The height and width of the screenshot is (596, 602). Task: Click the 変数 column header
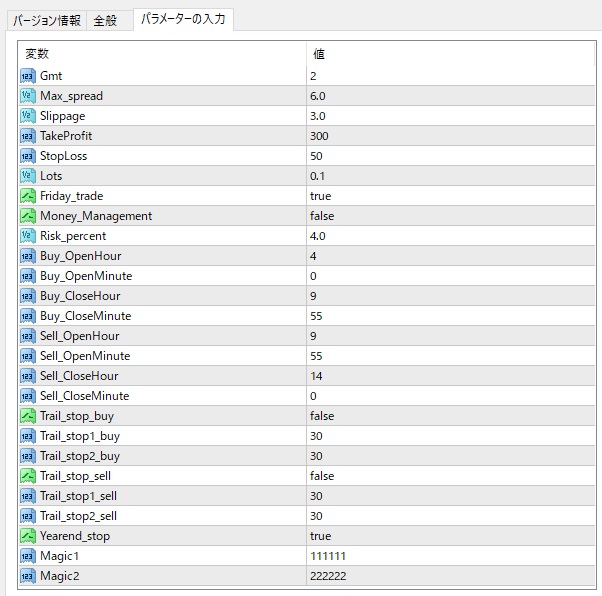[162, 54]
